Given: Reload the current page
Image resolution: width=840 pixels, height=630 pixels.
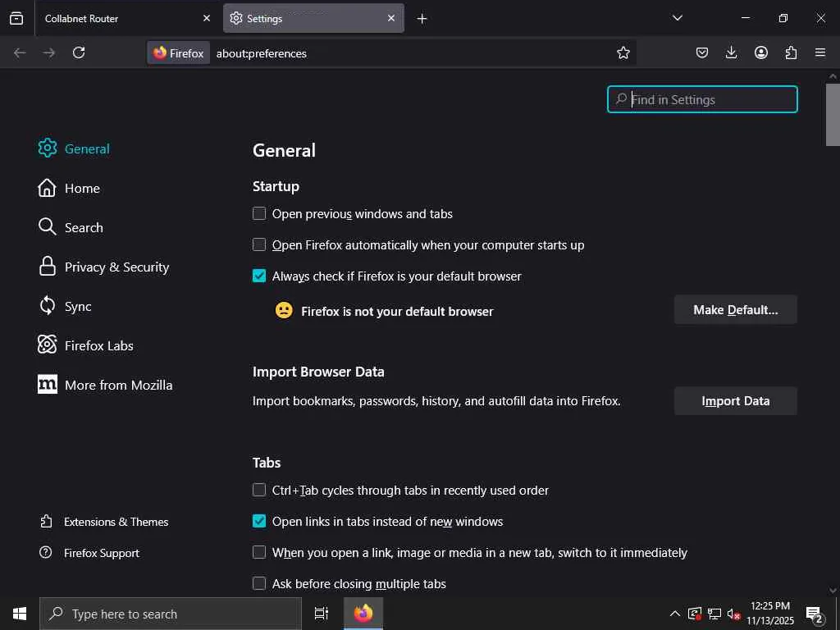Looking at the screenshot, I should [x=79, y=52].
